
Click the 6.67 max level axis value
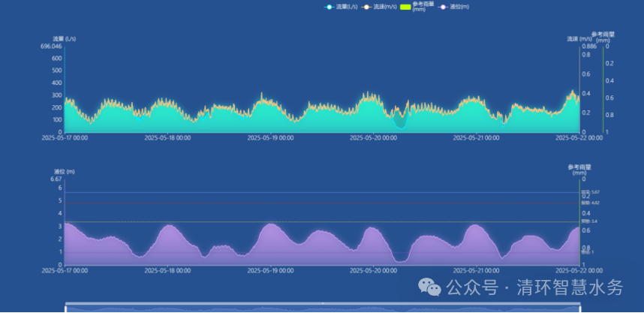tap(56, 179)
